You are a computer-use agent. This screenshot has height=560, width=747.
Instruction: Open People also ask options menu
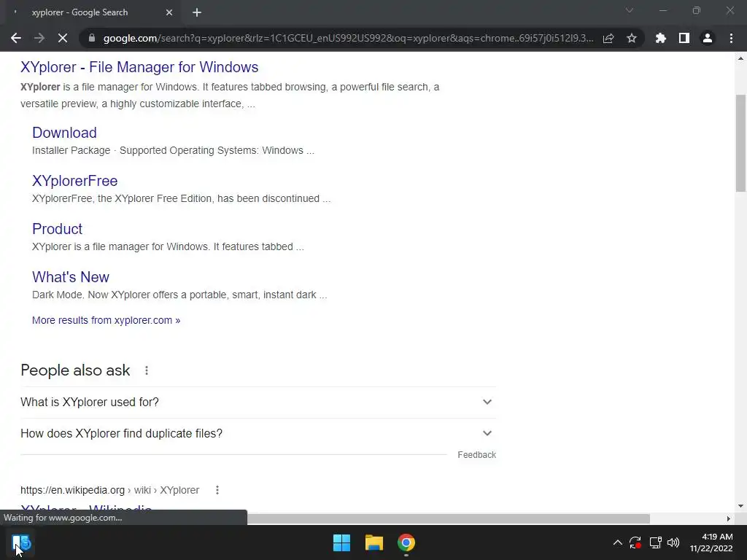pos(147,370)
